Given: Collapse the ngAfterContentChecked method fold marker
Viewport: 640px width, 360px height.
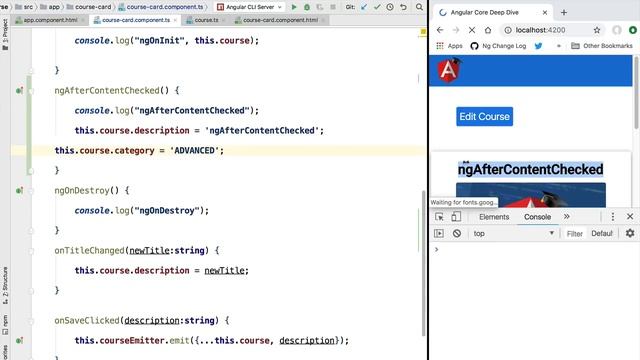Looking at the screenshot, I should 31,91.
